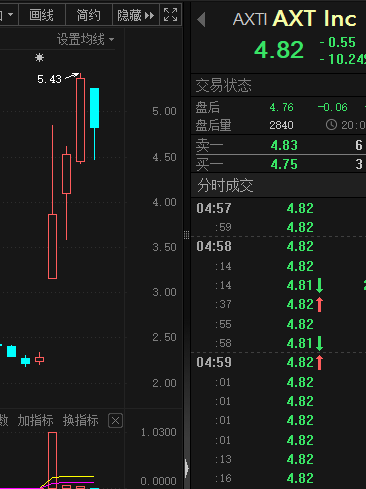The width and height of the screenshot is (366, 489).
Task: Click 换指标 to change indicator
Action: (81, 420)
